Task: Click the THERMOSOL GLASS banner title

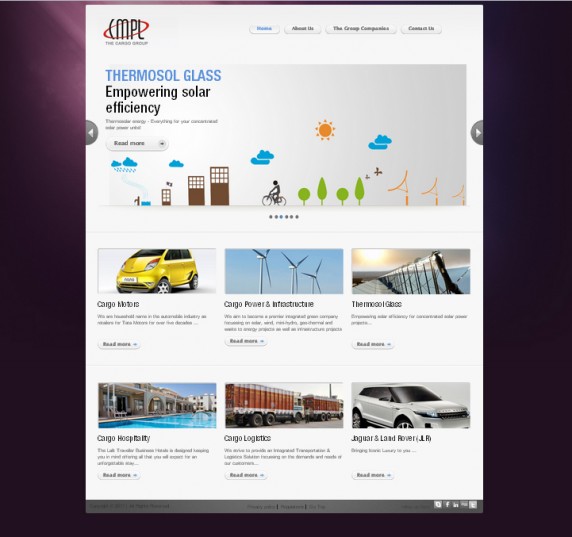Action: (163, 76)
